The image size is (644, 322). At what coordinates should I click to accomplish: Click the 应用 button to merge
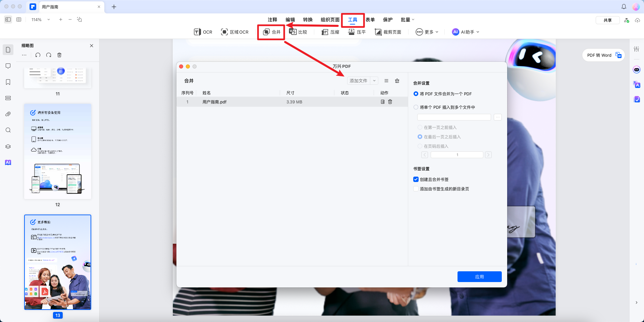479,276
